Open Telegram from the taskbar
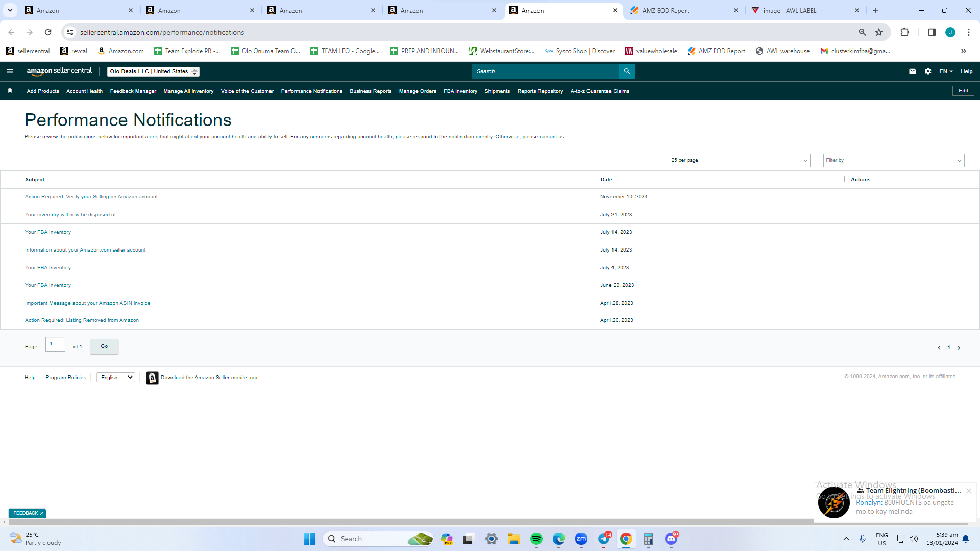Viewport: 980px width, 551px height. click(x=604, y=539)
